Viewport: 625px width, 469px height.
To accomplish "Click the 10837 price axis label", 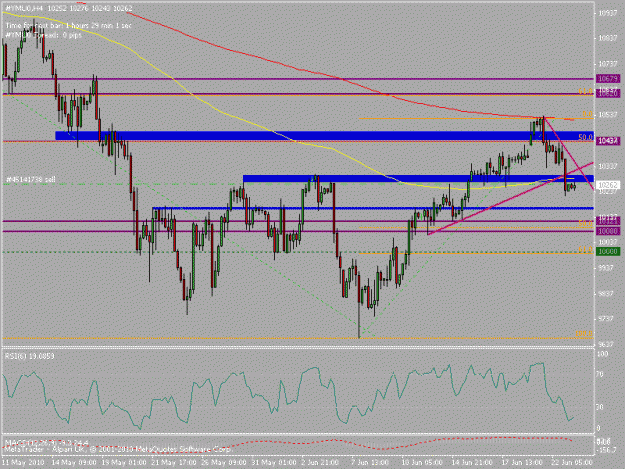I will (607, 38).
